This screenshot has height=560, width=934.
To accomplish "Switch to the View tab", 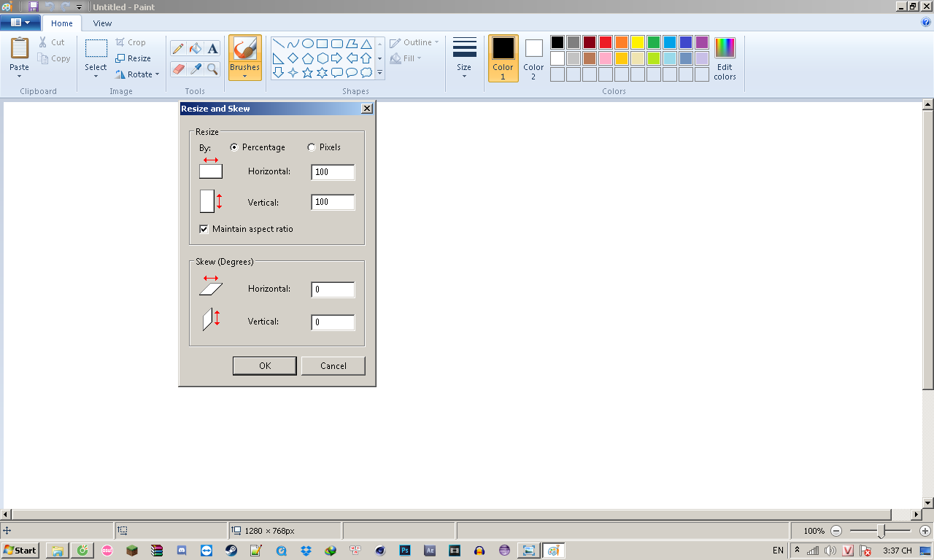I will tap(102, 23).
